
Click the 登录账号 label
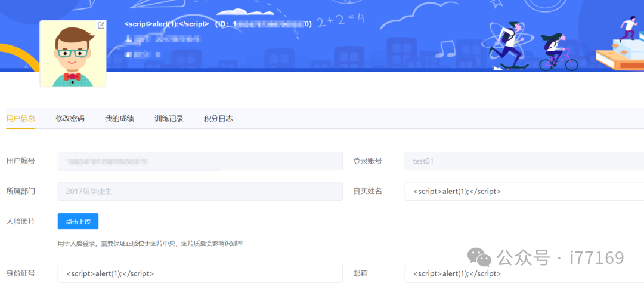[367, 161]
